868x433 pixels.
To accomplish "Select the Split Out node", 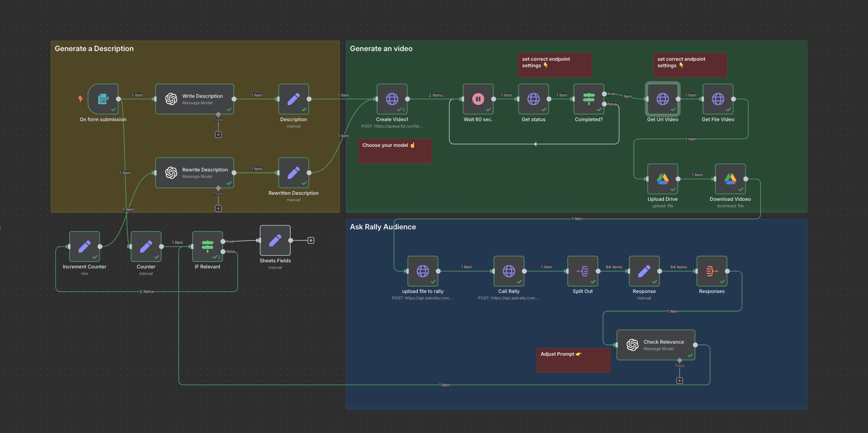I will point(583,271).
